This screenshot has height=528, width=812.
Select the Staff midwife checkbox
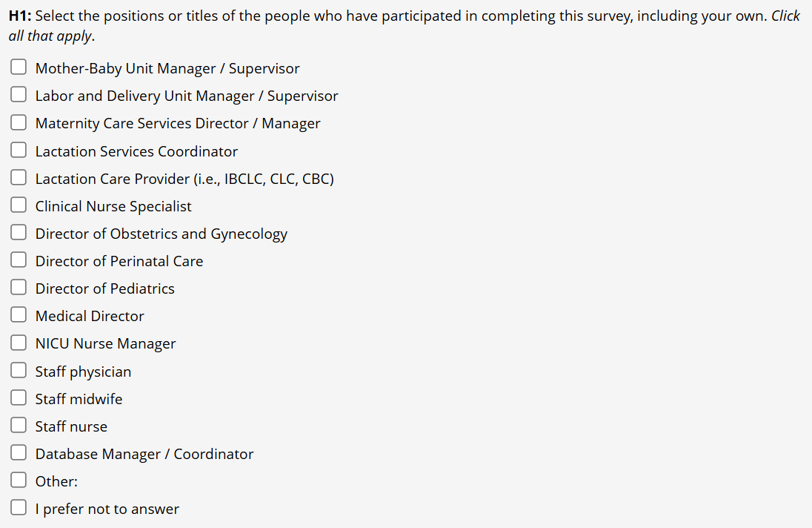[19, 398]
